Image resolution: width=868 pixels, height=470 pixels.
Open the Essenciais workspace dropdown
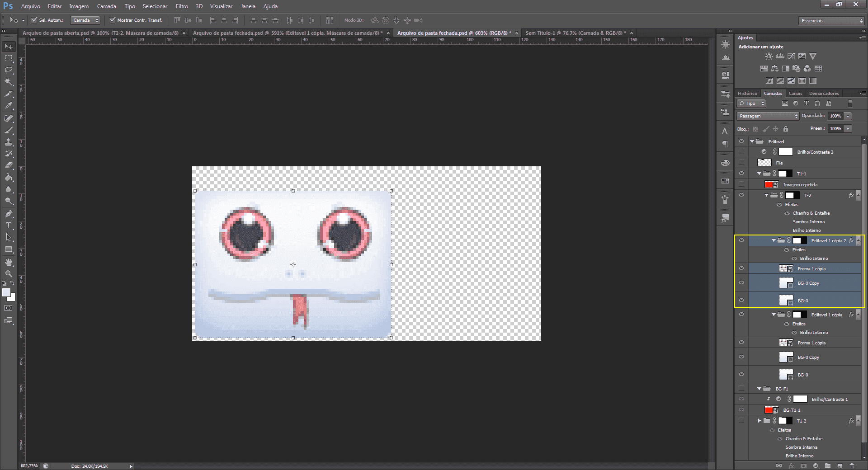(x=831, y=21)
